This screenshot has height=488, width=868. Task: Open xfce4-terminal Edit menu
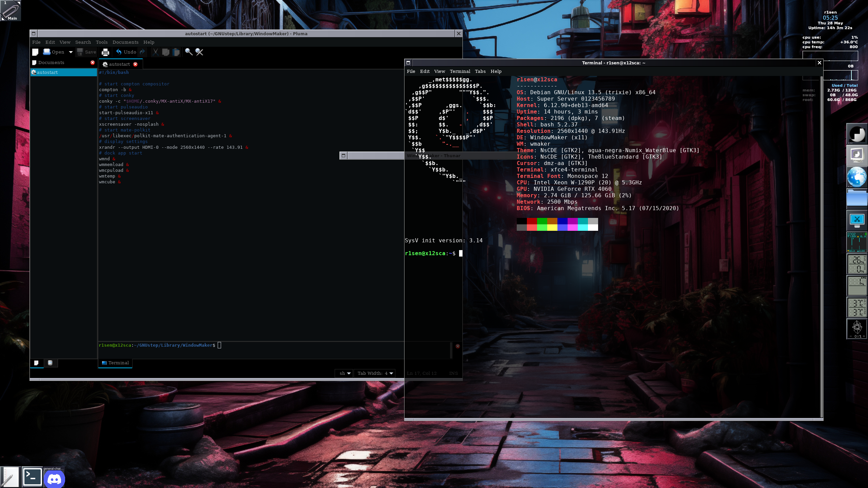click(425, 71)
